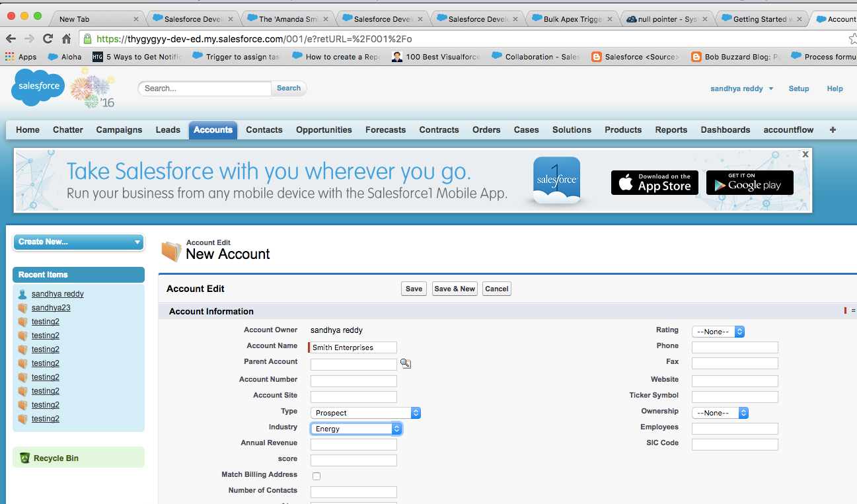Click the Annual Revenue field
Viewport: 857px width, 504px height.
click(x=354, y=445)
